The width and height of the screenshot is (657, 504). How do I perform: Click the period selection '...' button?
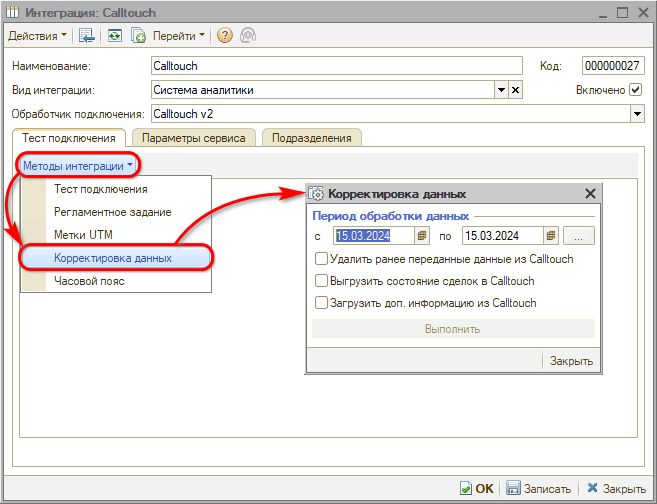pos(579,236)
